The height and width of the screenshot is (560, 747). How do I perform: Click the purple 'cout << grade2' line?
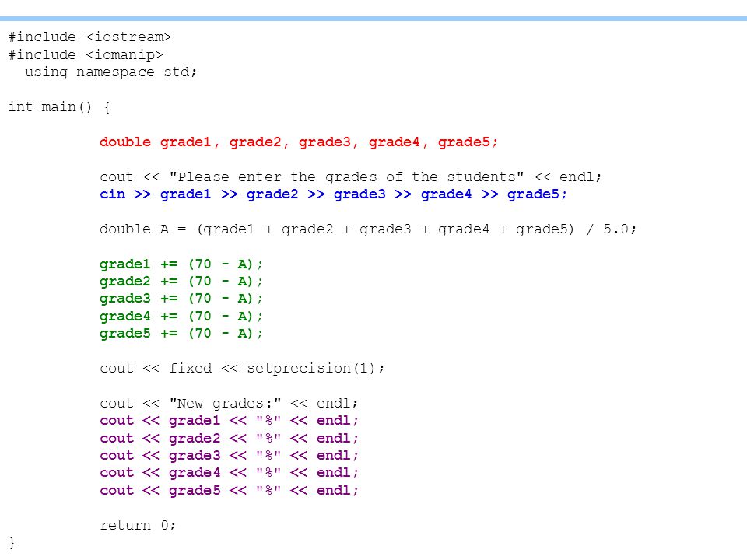pyautogui.click(x=229, y=438)
